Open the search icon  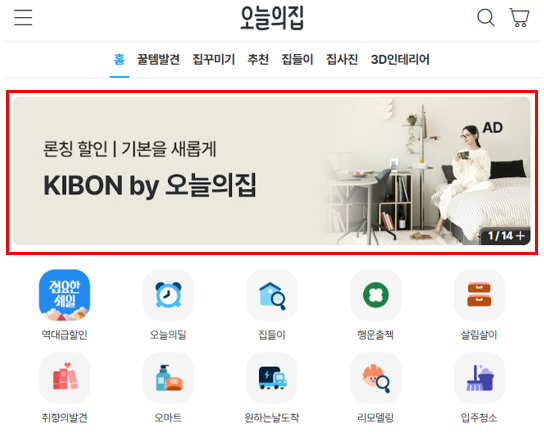[486, 17]
